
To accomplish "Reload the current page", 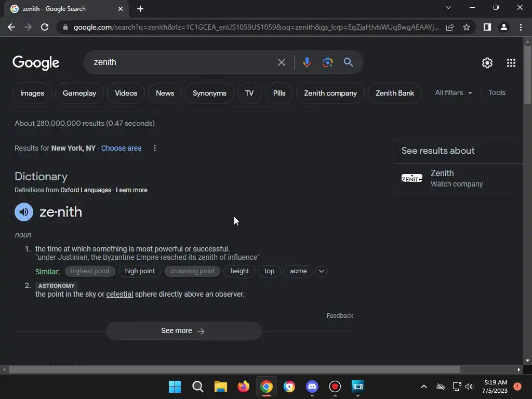I will pos(45,27).
